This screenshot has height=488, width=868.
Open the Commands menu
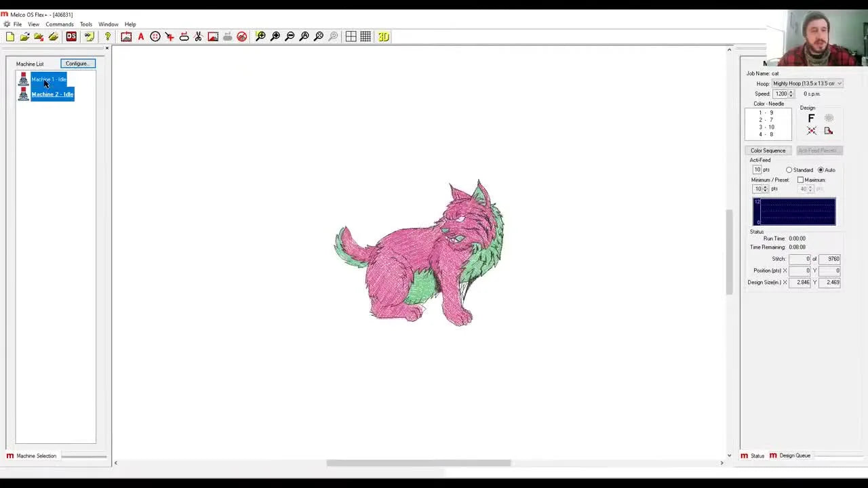pyautogui.click(x=60, y=24)
